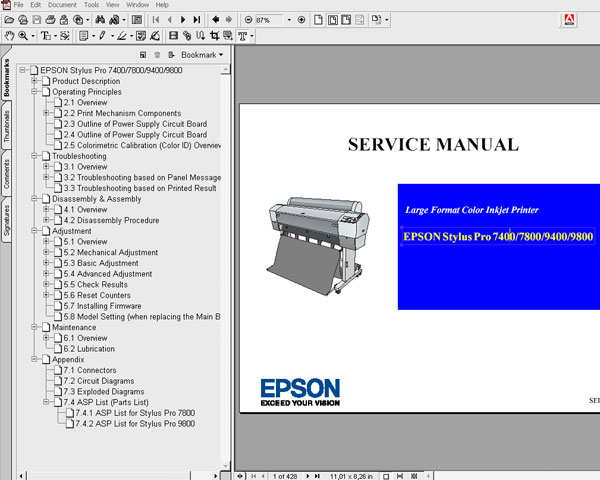Open the Tools menu
Image resolution: width=600 pixels, height=480 pixels.
pos(91,5)
